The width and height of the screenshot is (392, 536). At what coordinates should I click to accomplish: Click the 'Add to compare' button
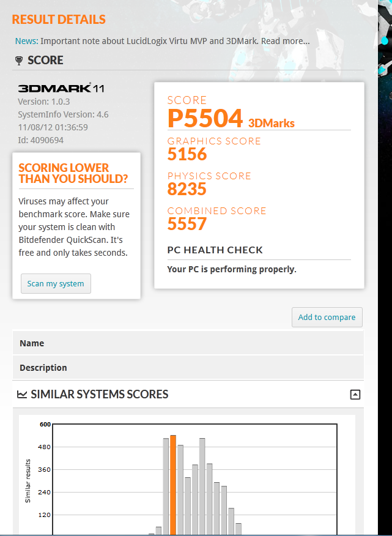tap(327, 317)
